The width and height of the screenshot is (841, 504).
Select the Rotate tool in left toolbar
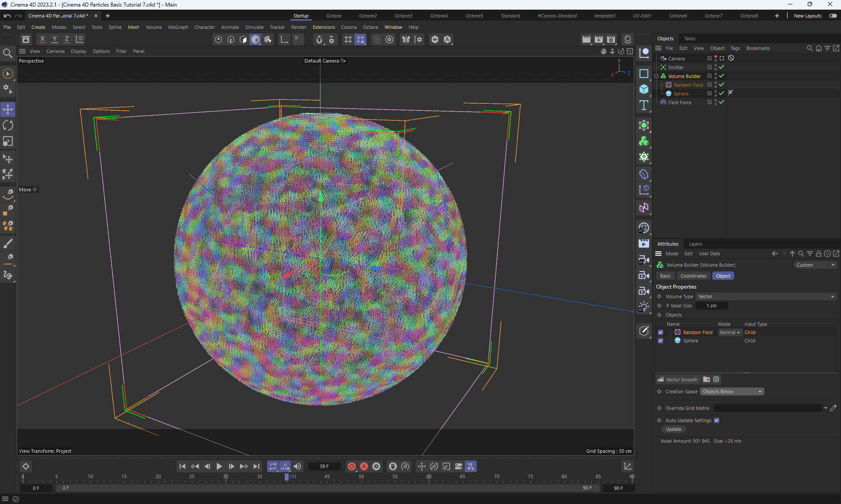pyautogui.click(x=8, y=126)
